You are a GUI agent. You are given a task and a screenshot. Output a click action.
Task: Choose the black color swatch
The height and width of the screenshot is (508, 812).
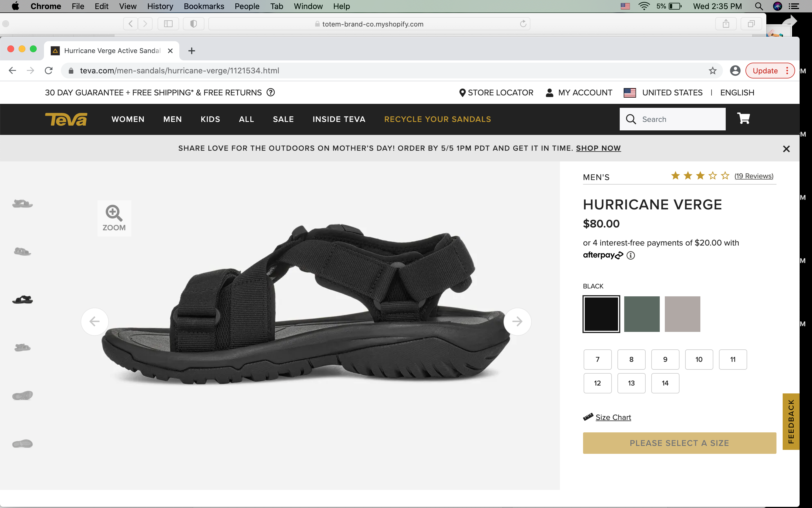(x=601, y=314)
